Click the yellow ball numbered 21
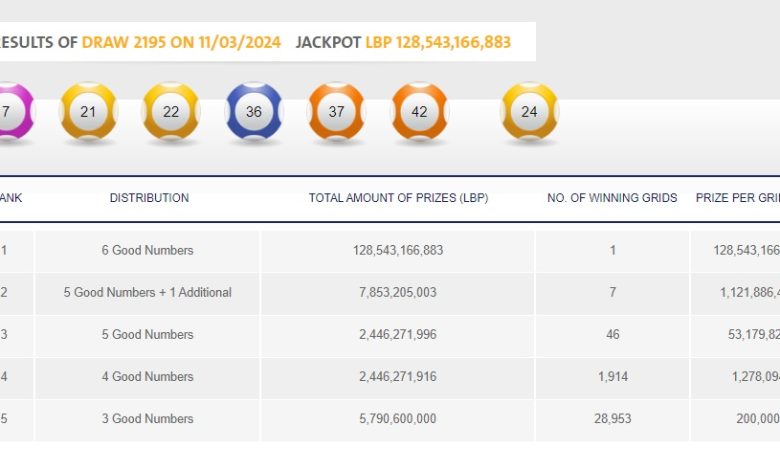This screenshot has height=470, width=780. point(88,111)
